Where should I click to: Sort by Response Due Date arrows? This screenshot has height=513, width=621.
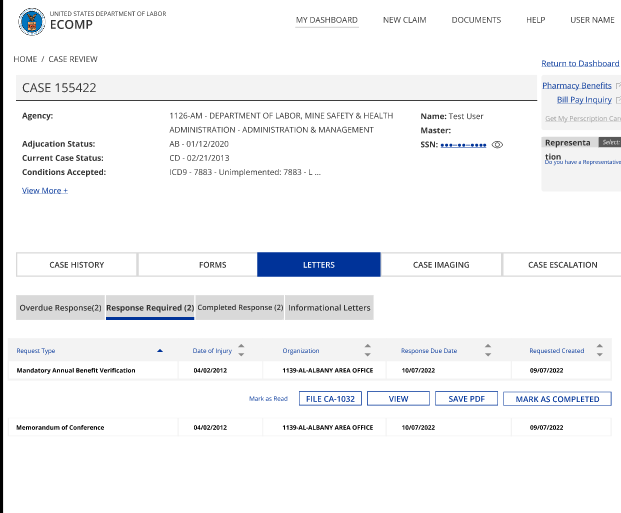coord(488,351)
